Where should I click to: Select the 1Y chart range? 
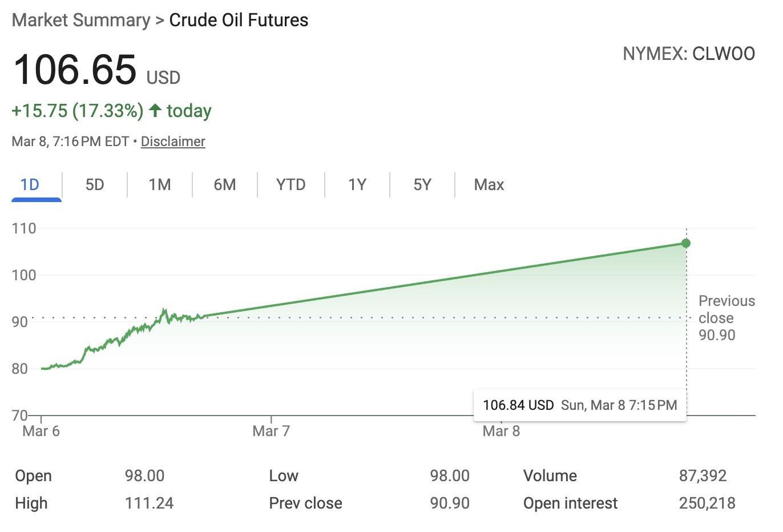pyautogui.click(x=356, y=184)
